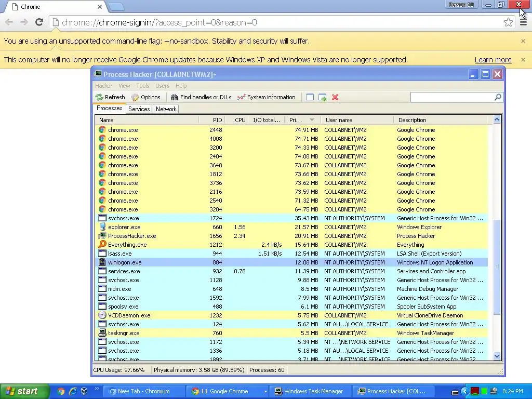The width and height of the screenshot is (532, 399).
Task: Click the red X terminate icon
Action: pos(335,97)
